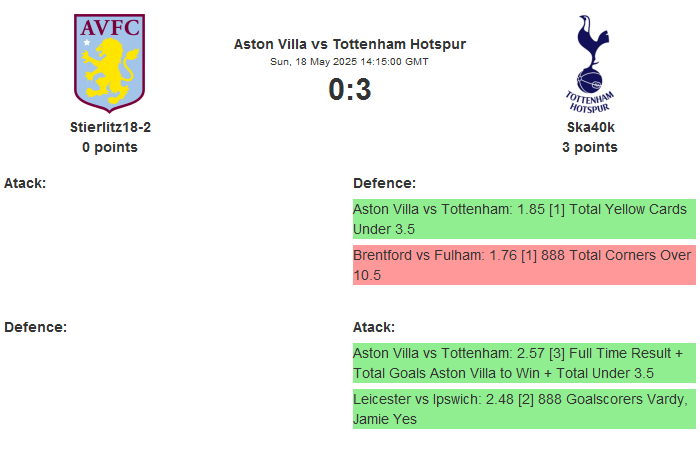This screenshot has height=460, width=700.
Task: Open the Ska40k player profile
Action: pos(589,127)
